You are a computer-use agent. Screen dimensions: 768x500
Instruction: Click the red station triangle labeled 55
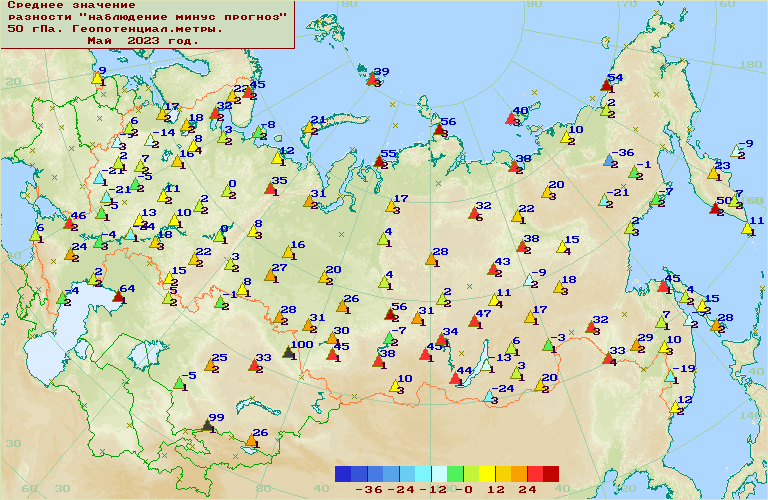pos(380,161)
